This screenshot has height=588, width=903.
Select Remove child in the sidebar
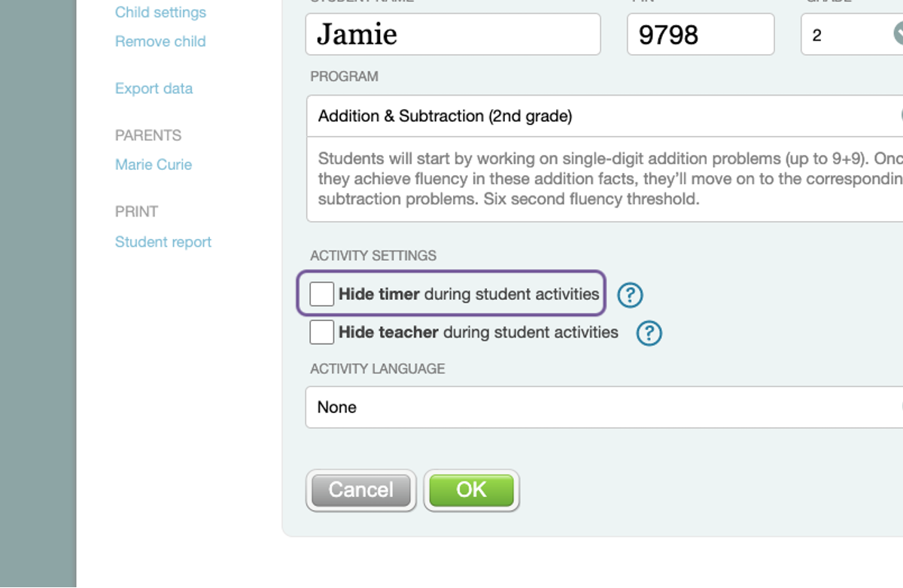point(160,41)
